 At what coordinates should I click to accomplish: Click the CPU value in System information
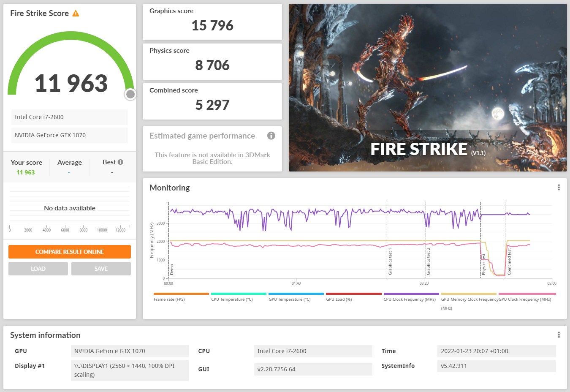click(x=313, y=351)
